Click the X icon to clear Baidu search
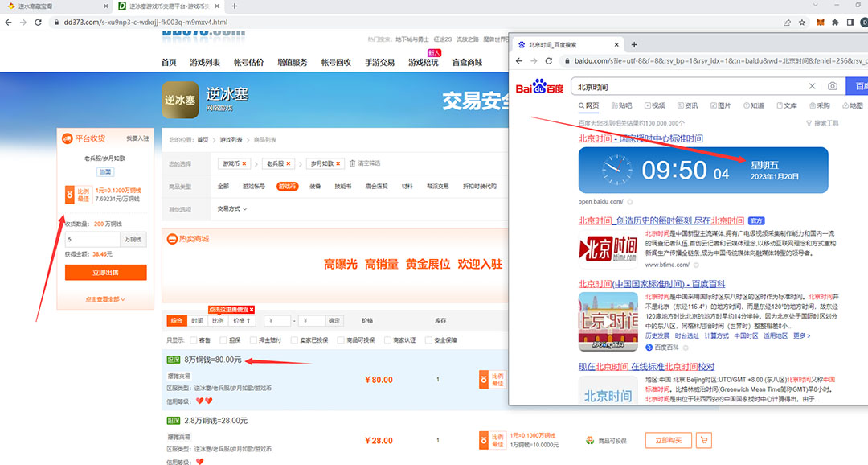 point(813,86)
